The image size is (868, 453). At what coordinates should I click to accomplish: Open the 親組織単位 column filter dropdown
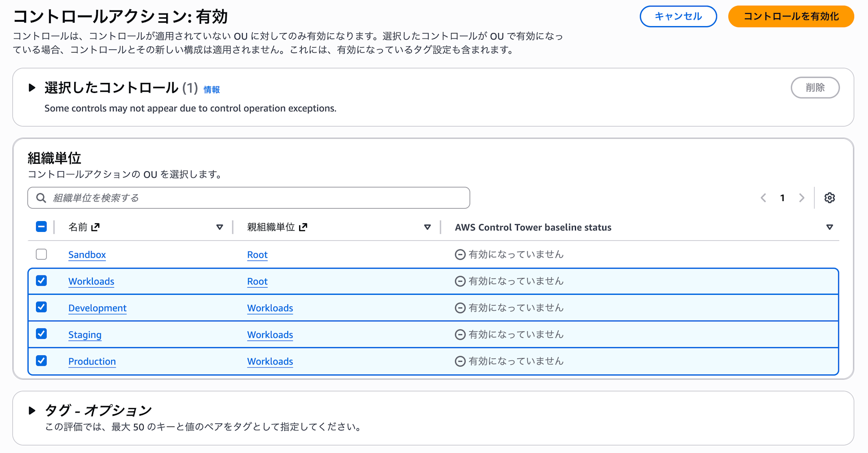pyautogui.click(x=427, y=227)
